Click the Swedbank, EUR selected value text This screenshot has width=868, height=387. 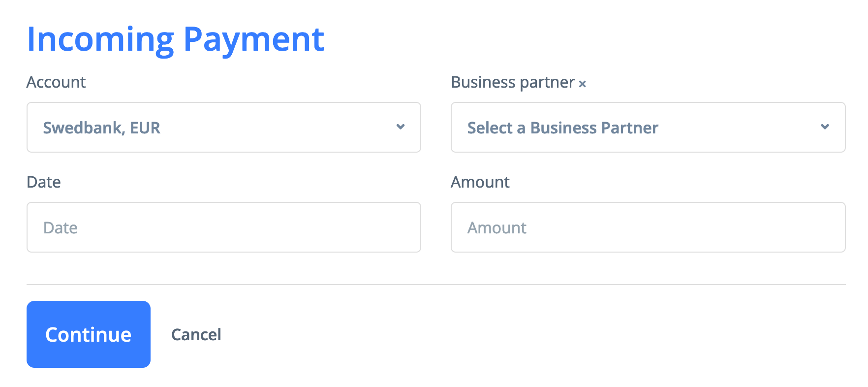click(x=101, y=128)
